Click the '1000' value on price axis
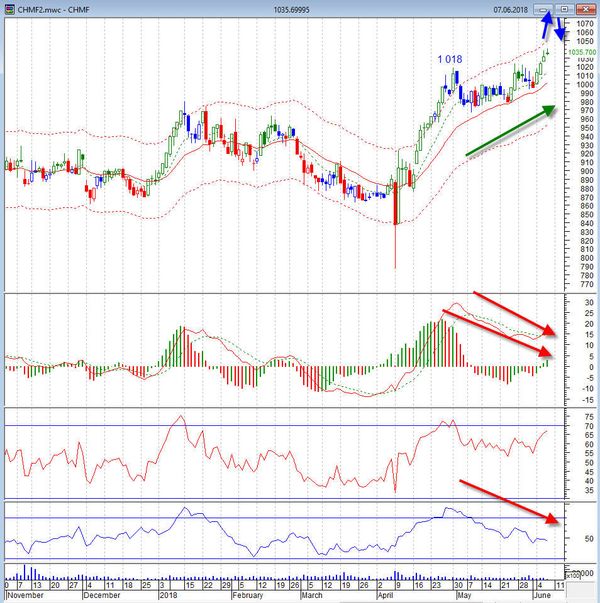 (585, 85)
